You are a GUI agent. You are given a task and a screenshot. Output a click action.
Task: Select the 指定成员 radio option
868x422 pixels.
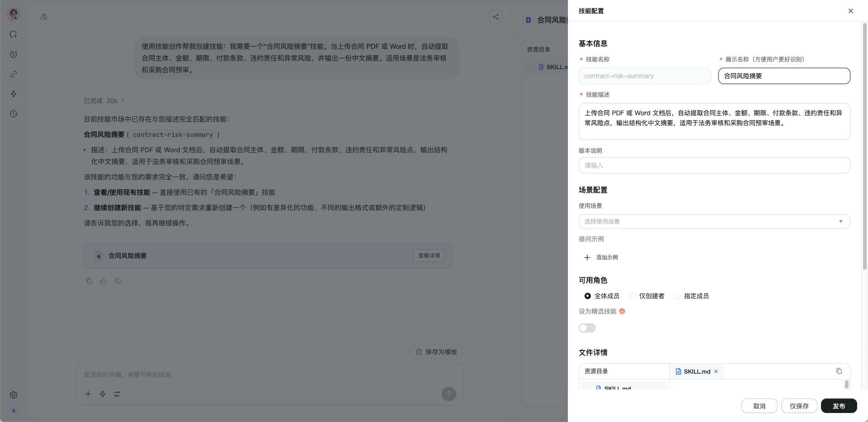692,296
